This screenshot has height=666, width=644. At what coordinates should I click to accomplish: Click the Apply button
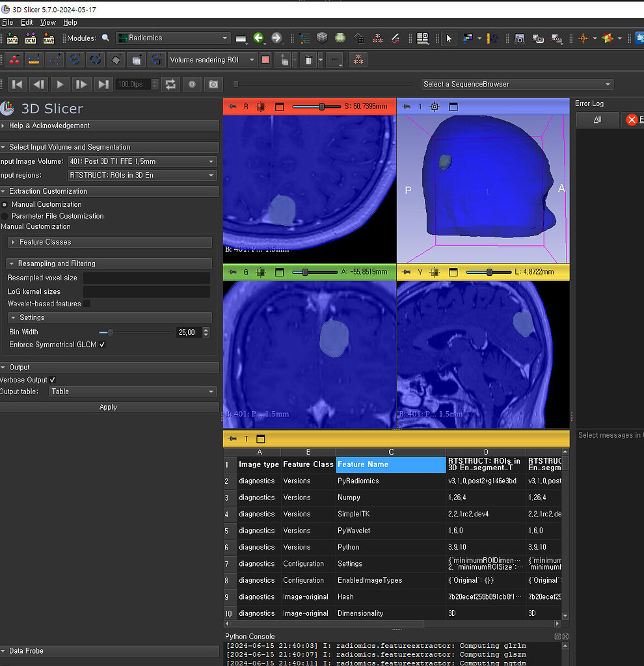tap(108, 407)
